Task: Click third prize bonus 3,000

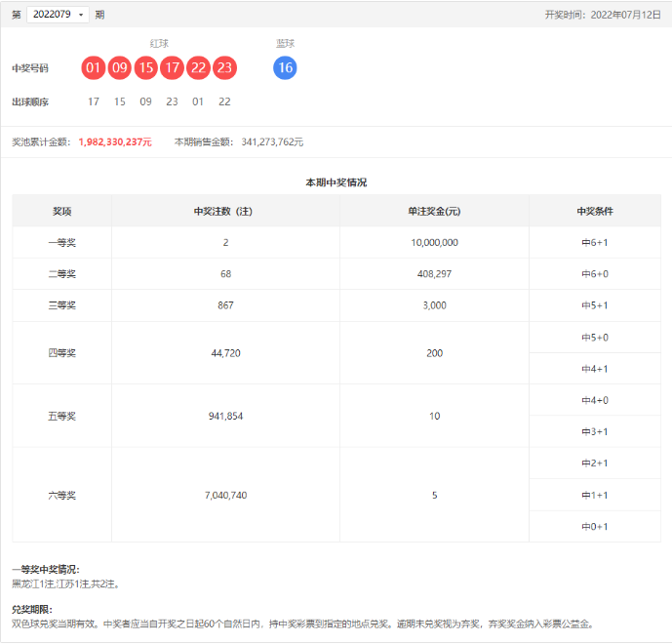Action: [x=435, y=305]
